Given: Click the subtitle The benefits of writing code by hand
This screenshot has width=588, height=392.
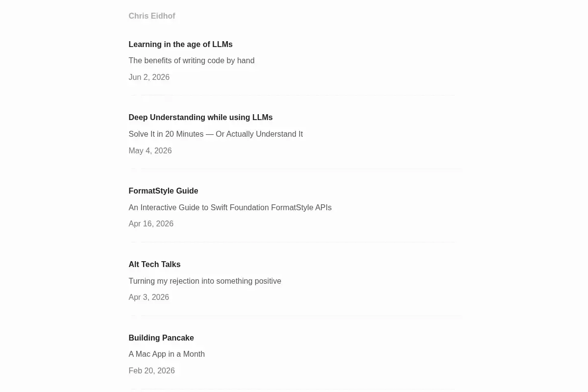Looking at the screenshot, I should 191,61.
